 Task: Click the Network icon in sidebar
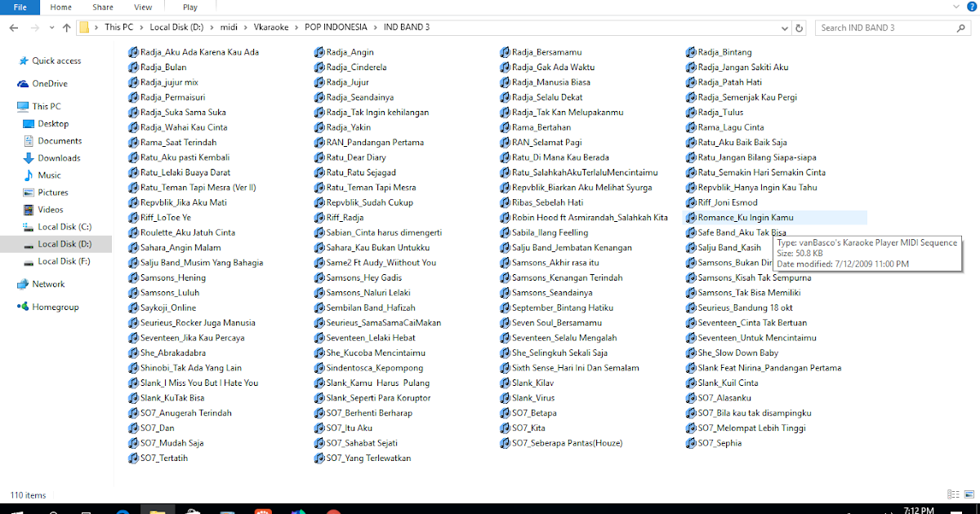tap(23, 284)
